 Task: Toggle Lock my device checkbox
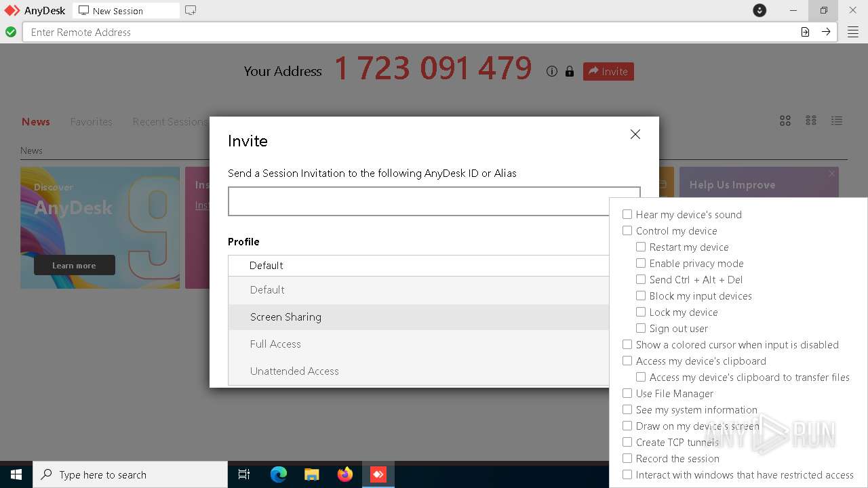tap(641, 312)
